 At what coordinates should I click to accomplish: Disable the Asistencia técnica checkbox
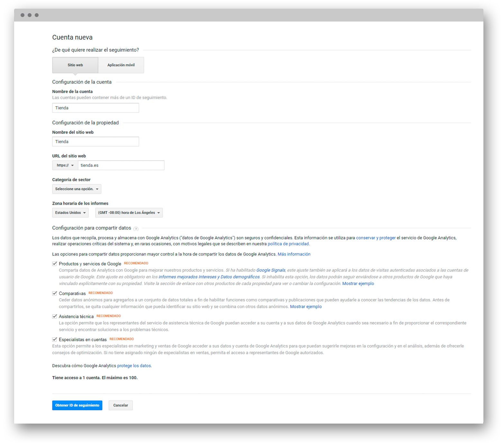pos(55,316)
